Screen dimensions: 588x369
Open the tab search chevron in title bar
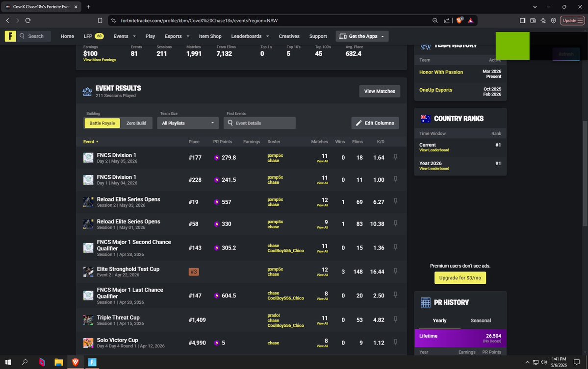click(535, 7)
